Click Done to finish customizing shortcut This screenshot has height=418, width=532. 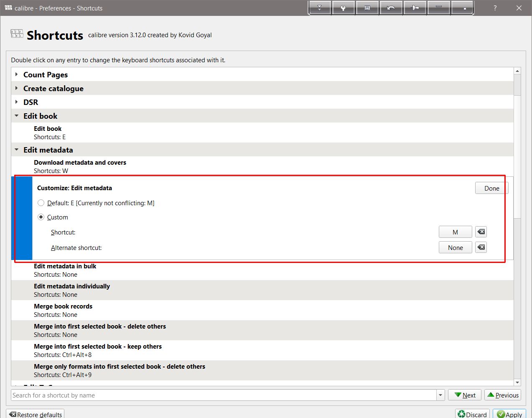coord(491,188)
